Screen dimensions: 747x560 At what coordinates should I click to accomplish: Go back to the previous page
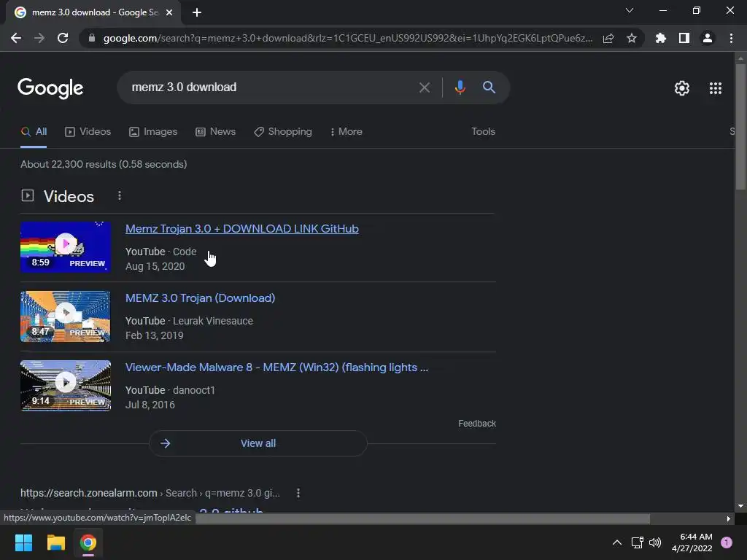pyautogui.click(x=16, y=38)
